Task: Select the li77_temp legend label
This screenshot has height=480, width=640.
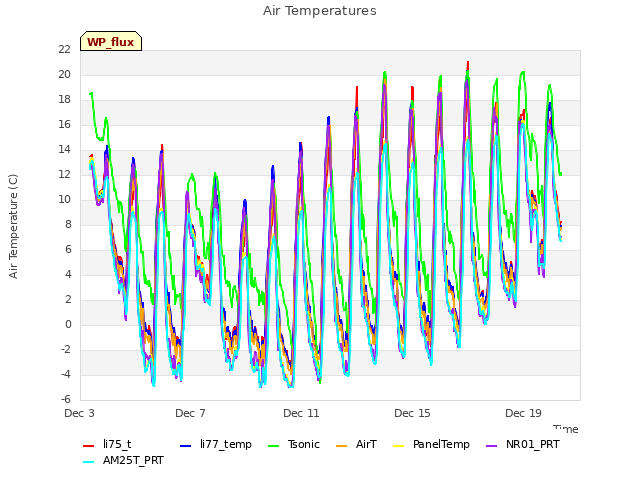Action: point(226,444)
